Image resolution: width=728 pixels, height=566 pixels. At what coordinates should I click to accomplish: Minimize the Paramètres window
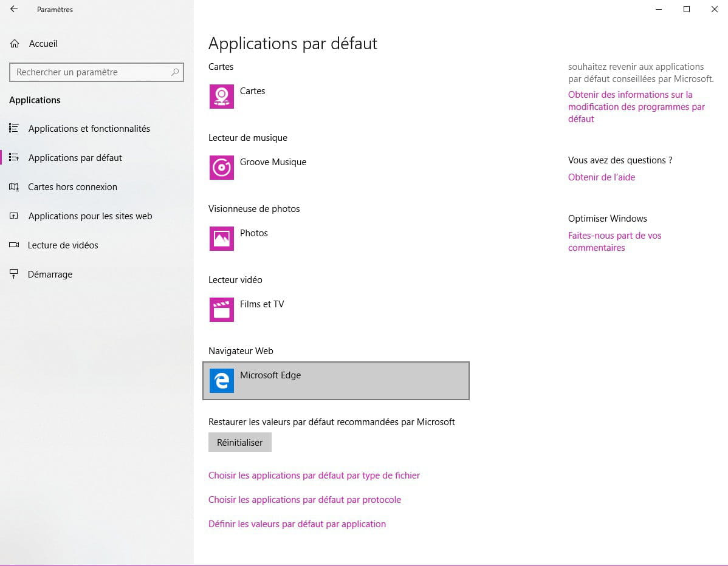(x=658, y=9)
